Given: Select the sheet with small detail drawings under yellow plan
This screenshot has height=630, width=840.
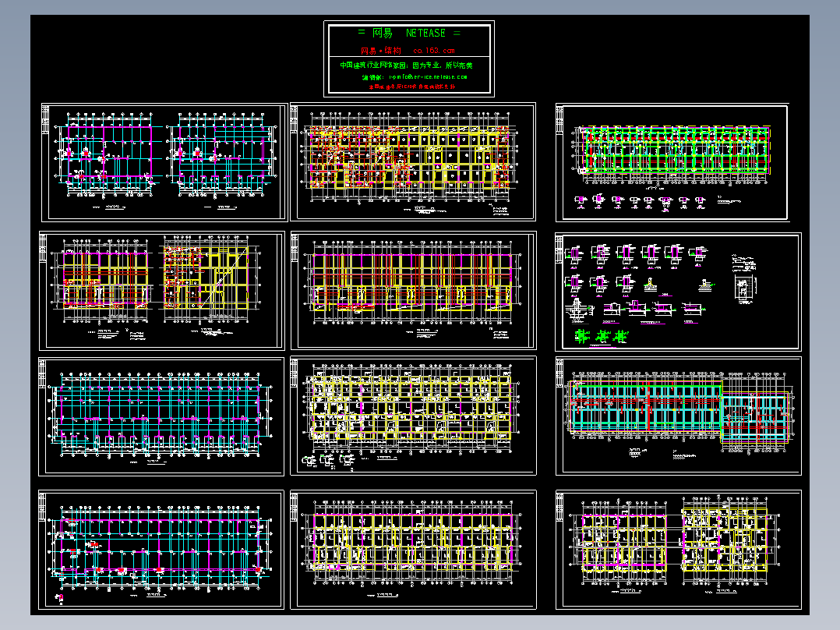Looking at the screenshot, I should (x=413, y=416).
